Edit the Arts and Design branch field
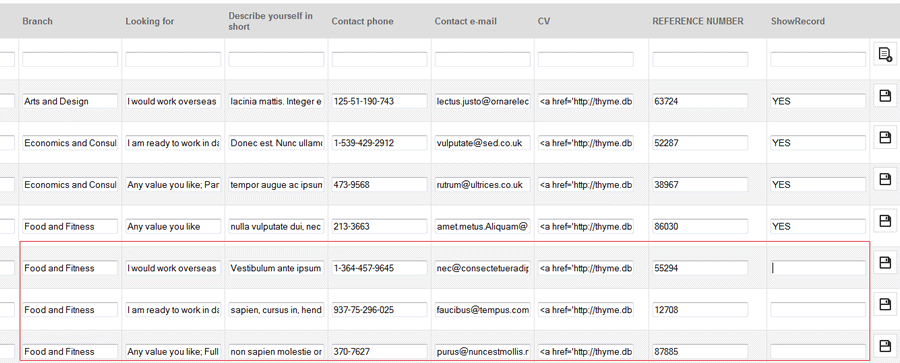 point(70,101)
